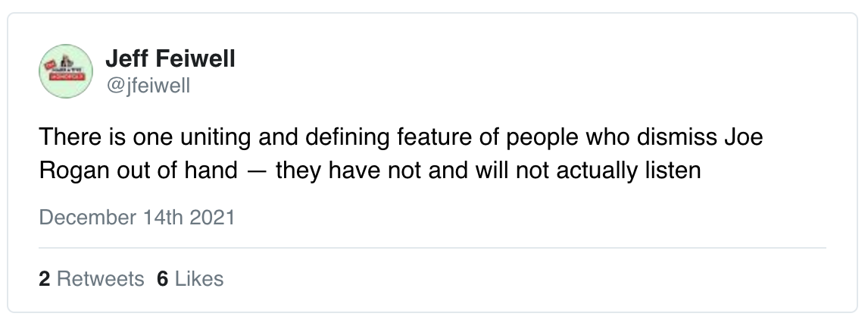Click the year 2021 in the date
The image size is (868, 329).
pos(213,217)
